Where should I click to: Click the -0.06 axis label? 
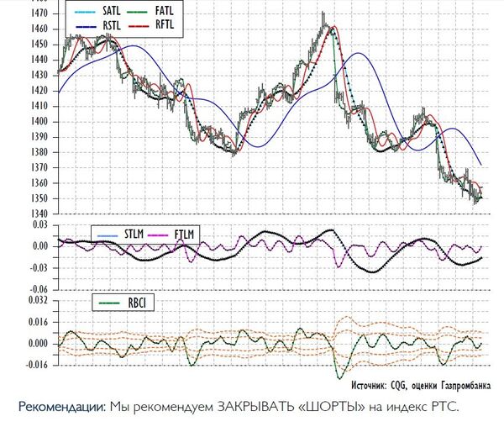coord(35,289)
